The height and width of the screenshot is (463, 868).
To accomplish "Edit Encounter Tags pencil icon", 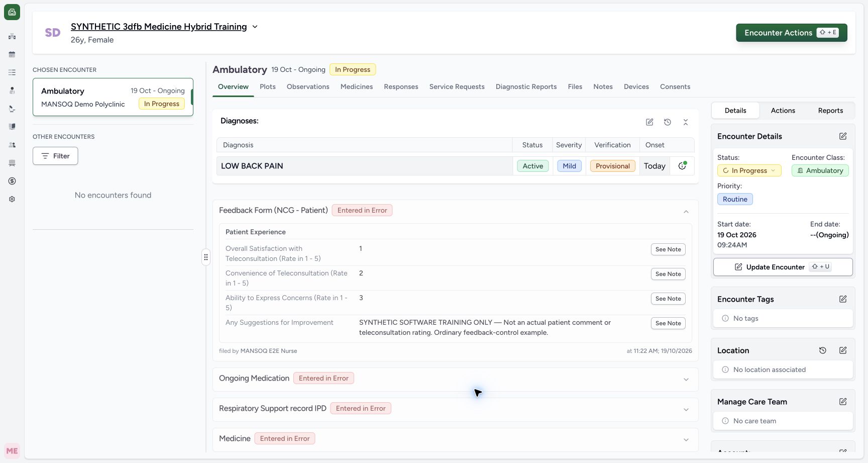I will click(843, 299).
